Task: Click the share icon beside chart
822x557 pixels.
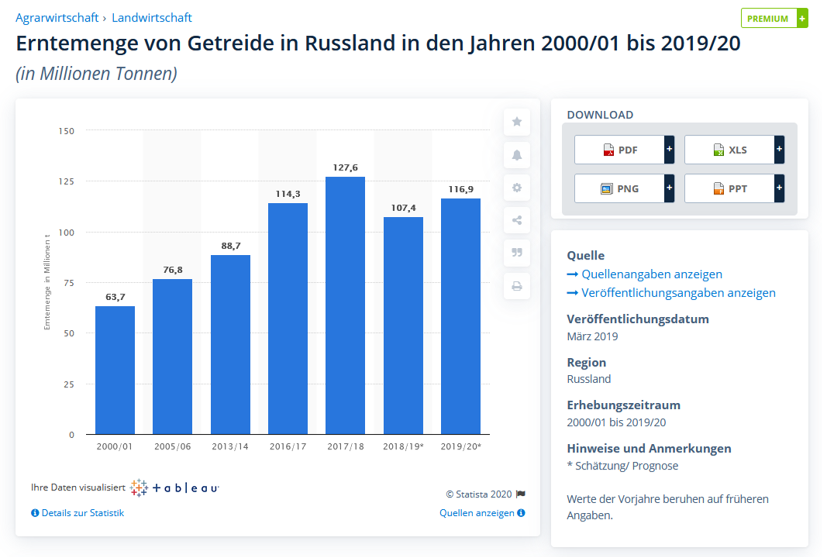Action: pos(516,220)
